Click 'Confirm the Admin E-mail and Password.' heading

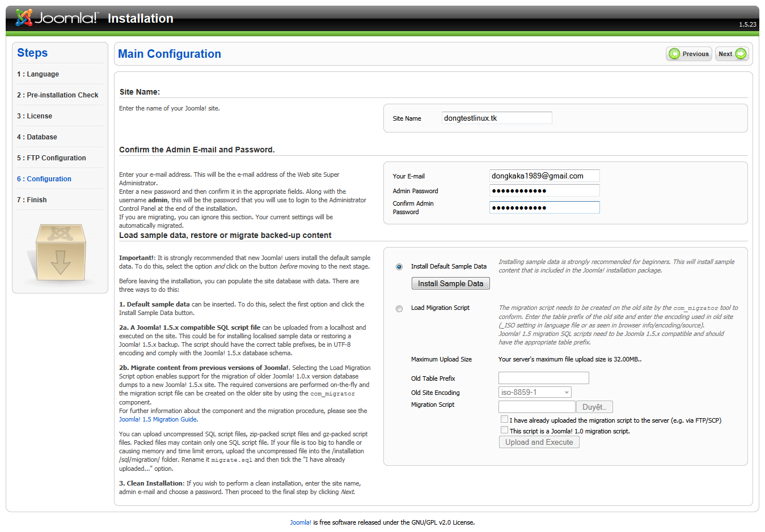[x=197, y=150]
